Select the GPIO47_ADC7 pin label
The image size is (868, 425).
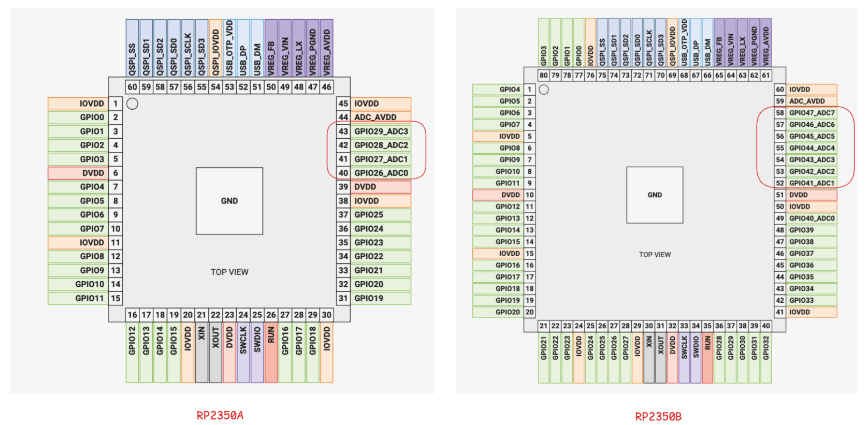coord(812,113)
